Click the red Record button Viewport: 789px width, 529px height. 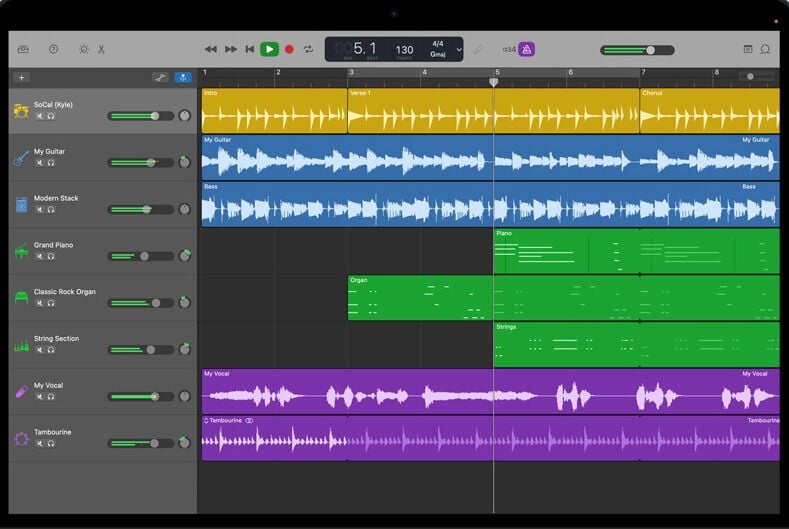(289, 49)
